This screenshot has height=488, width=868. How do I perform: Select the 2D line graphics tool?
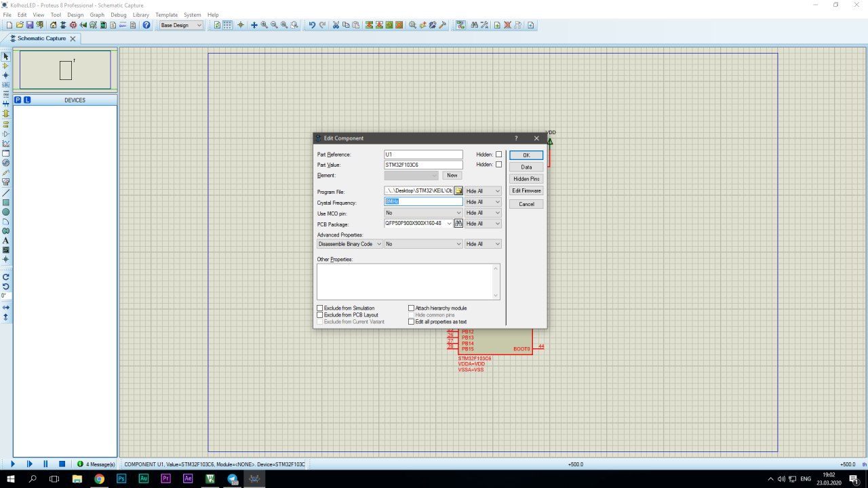pyautogui.click(x=6, y=192)
